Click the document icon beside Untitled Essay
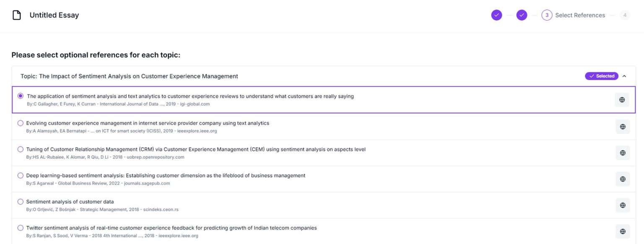This screenshot has height=244, width=644. pos(17,15)
